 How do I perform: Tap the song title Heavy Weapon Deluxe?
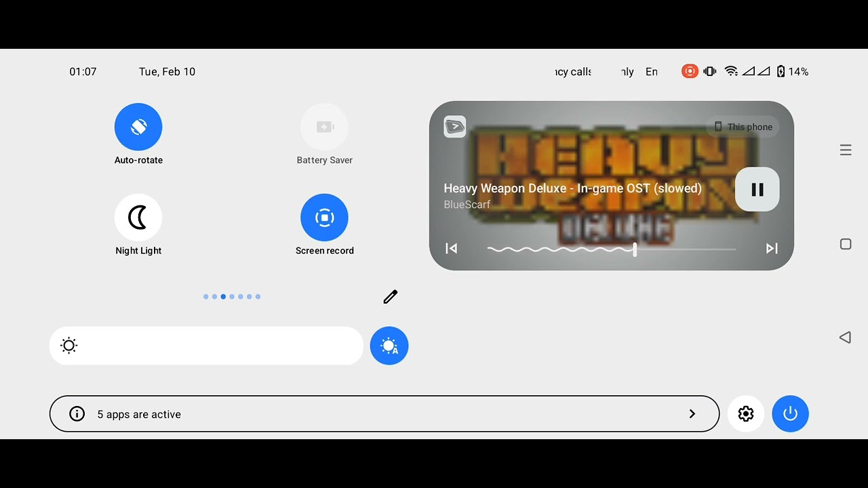click(x=572, y=188)
